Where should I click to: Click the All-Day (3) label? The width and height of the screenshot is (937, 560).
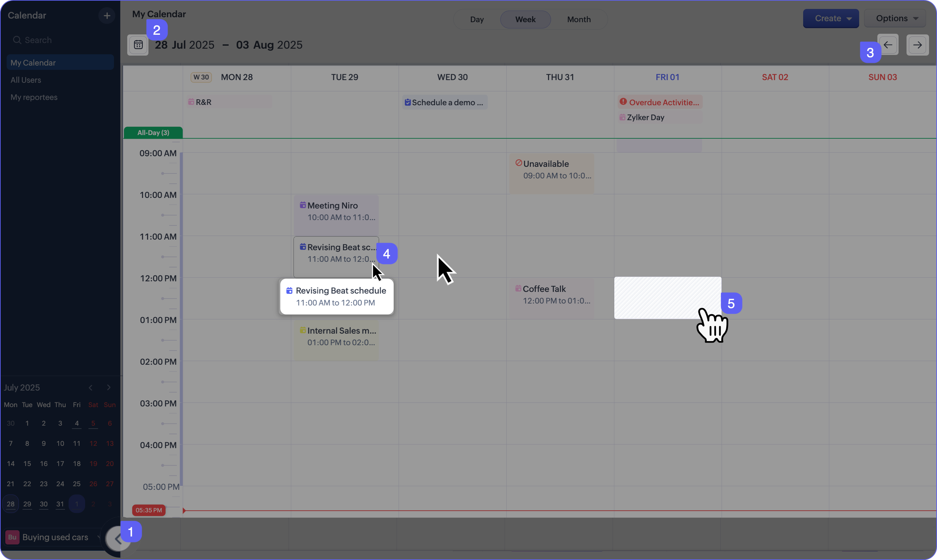click(x=153, y=132)
